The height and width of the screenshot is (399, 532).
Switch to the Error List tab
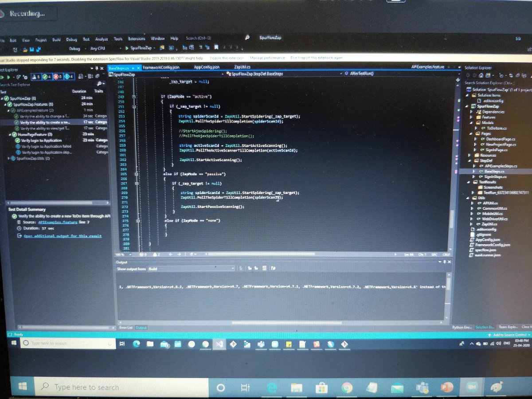(126, 328)
